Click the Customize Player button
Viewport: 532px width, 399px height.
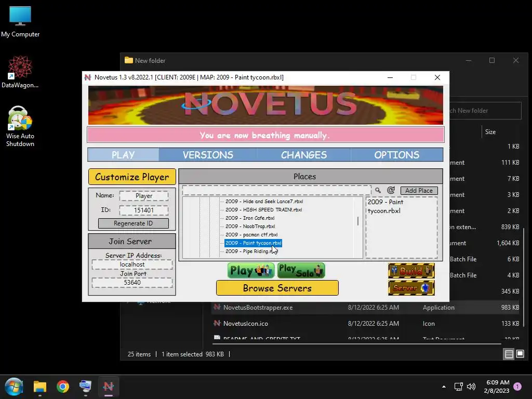pos(132,177)
